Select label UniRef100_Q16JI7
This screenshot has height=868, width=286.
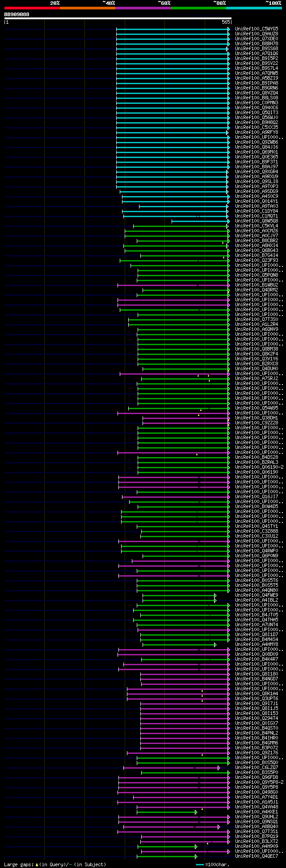tap(257, 496)
